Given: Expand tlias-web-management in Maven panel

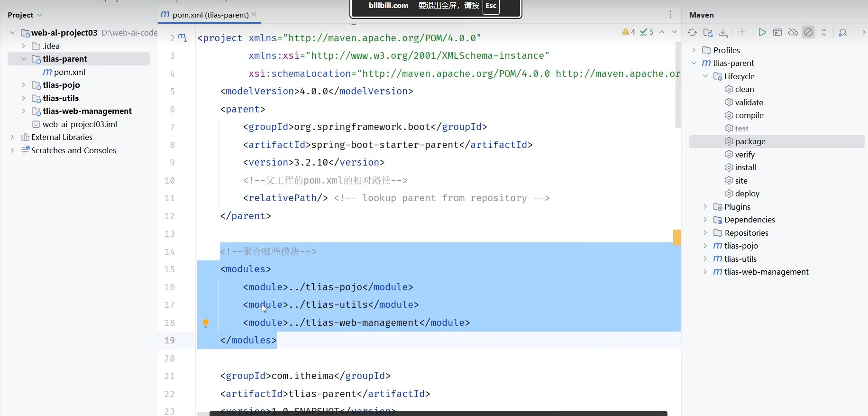Looking at the screenshot, I should [705, 272].
